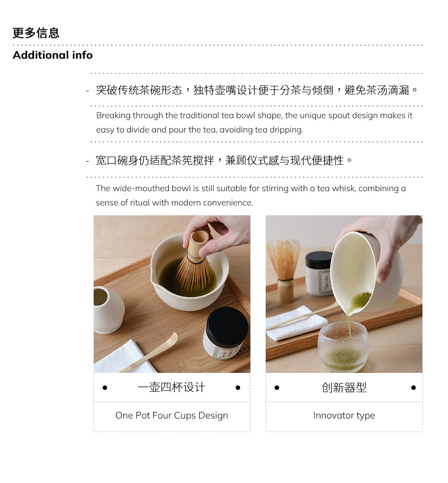Select the 创新器型 caption title
The width and height of the screenshot is (448, 483).
(x=344, y=387)
